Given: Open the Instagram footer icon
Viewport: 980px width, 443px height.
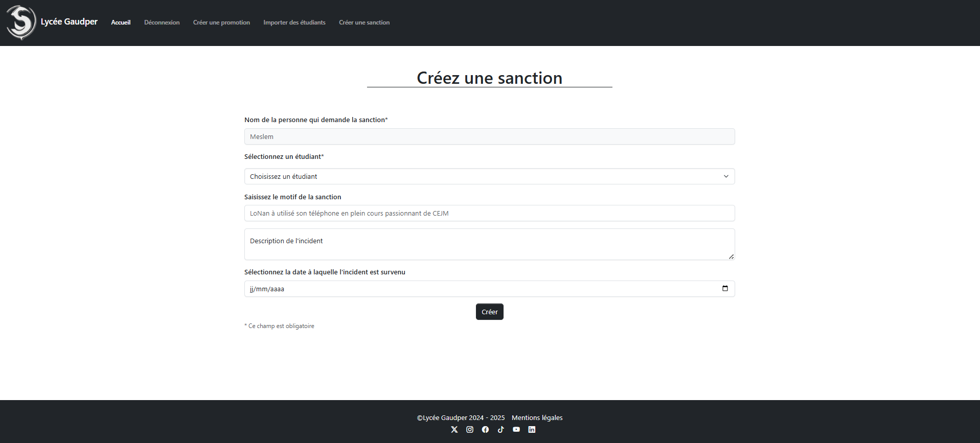Looking at the screenshot, I should pos(470,430).
